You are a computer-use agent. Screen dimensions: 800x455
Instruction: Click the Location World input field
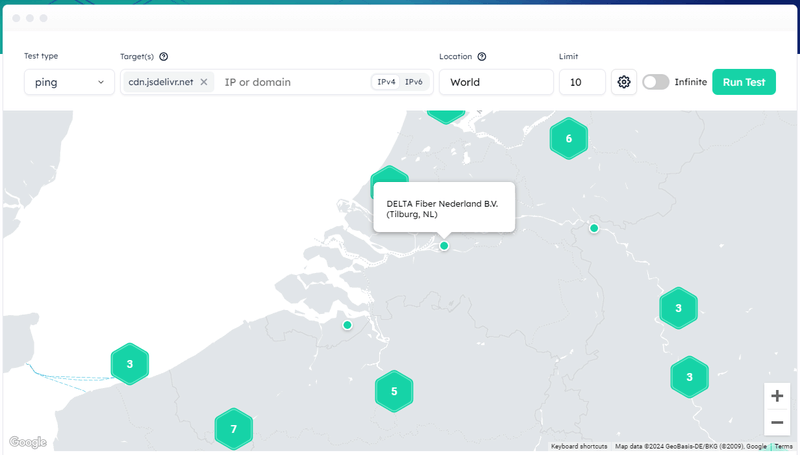point(495,82)
